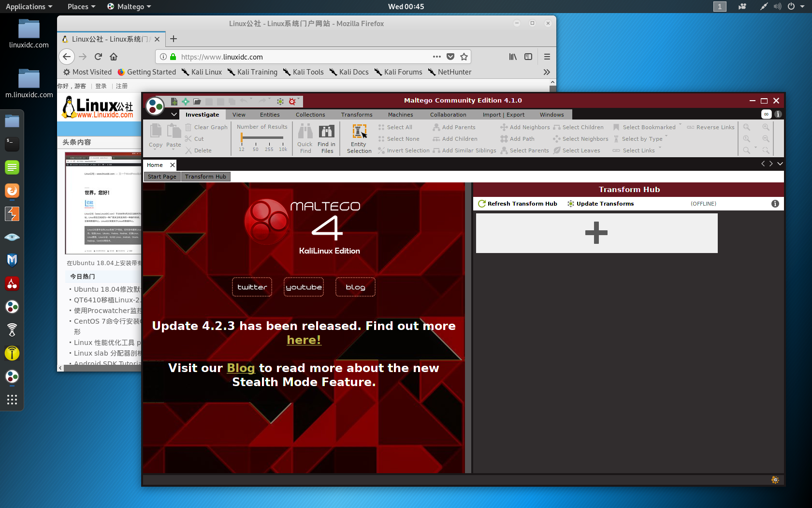Open the Applications menu in top bar

tap(29, 6)
